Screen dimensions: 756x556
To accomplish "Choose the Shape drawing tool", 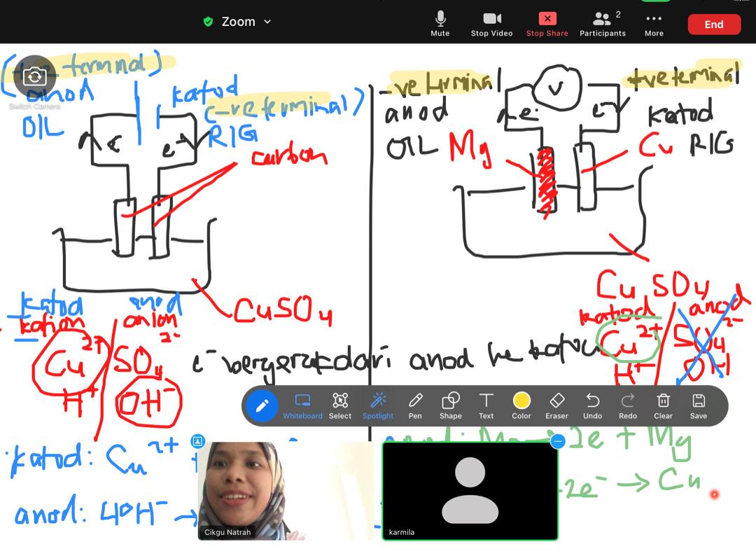I will (x=450, y=405).
